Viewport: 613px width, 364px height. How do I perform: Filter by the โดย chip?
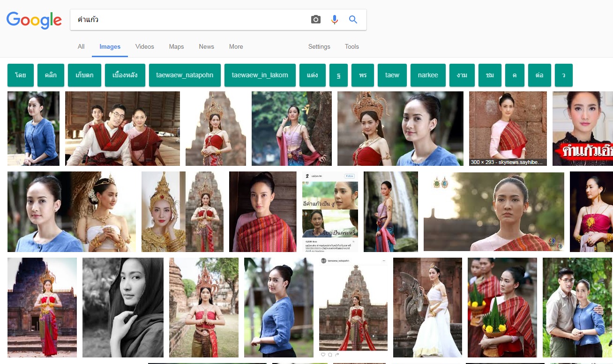(21, 75)
